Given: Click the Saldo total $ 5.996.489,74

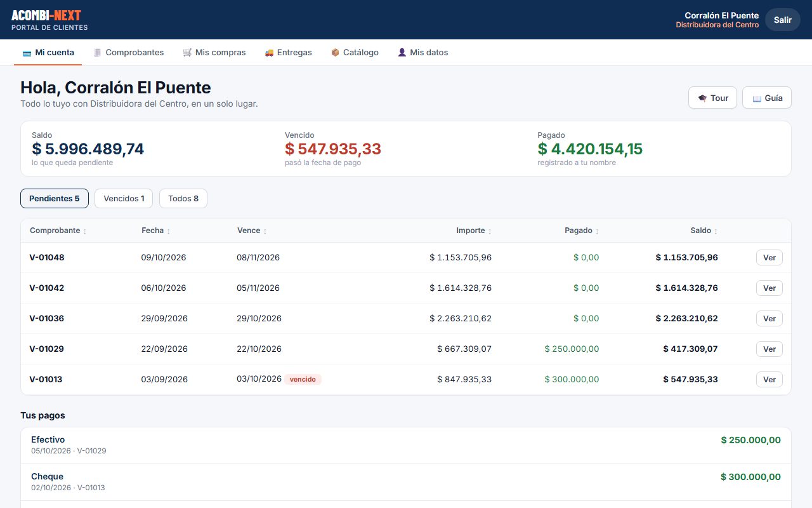Looking at the screenshot, I should (88, 149).
